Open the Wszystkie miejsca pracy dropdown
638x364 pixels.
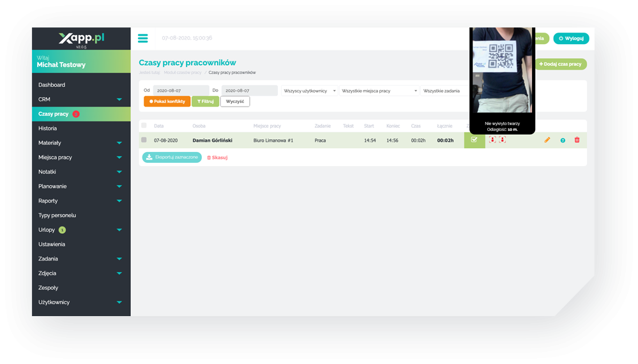[x=379, y=91]
